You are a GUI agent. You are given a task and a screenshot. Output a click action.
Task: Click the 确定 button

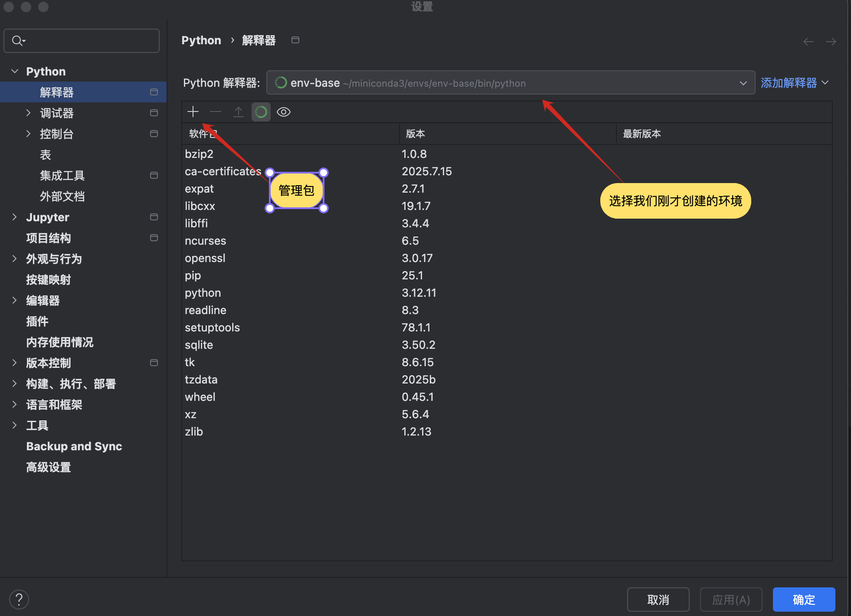click(x=803, y=599)
